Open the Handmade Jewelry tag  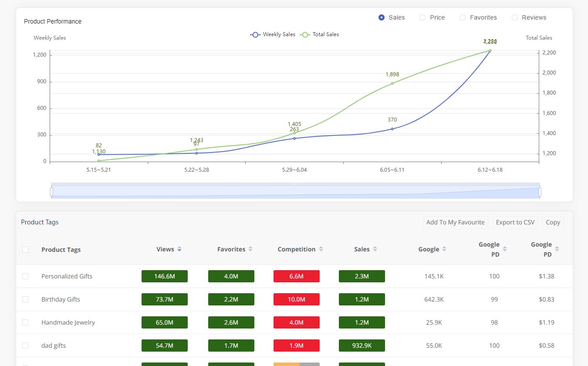click(68, 322)
